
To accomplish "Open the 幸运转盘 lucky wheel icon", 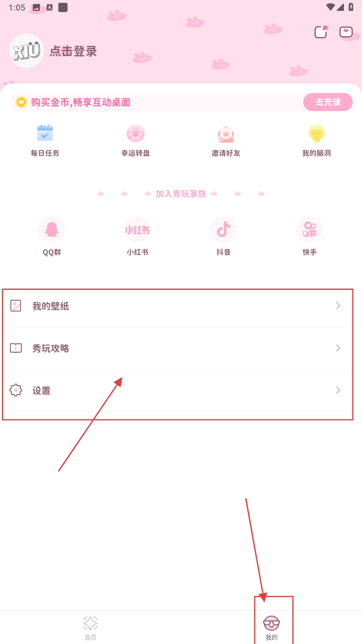I will (x=136, y=134).
